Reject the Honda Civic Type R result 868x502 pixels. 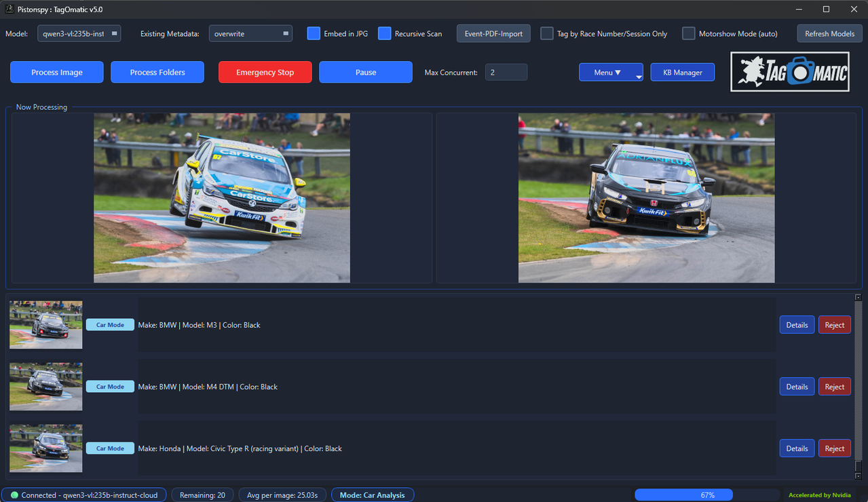pyautogui.click(x=835, y=448)
